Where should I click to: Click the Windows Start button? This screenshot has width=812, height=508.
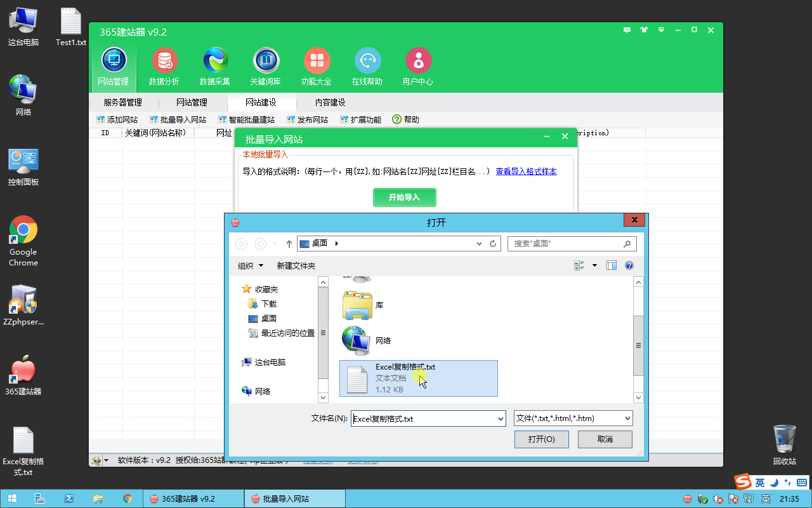point(12,498)
